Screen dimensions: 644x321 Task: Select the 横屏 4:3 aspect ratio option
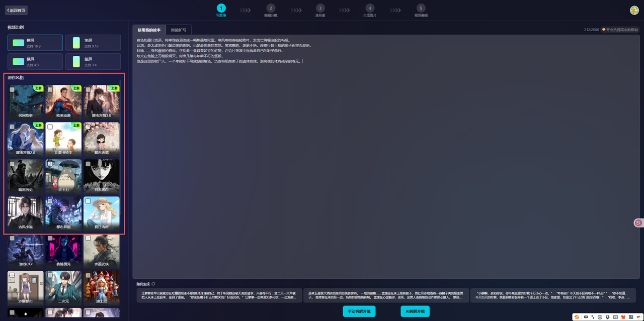(x=35, y=62)
